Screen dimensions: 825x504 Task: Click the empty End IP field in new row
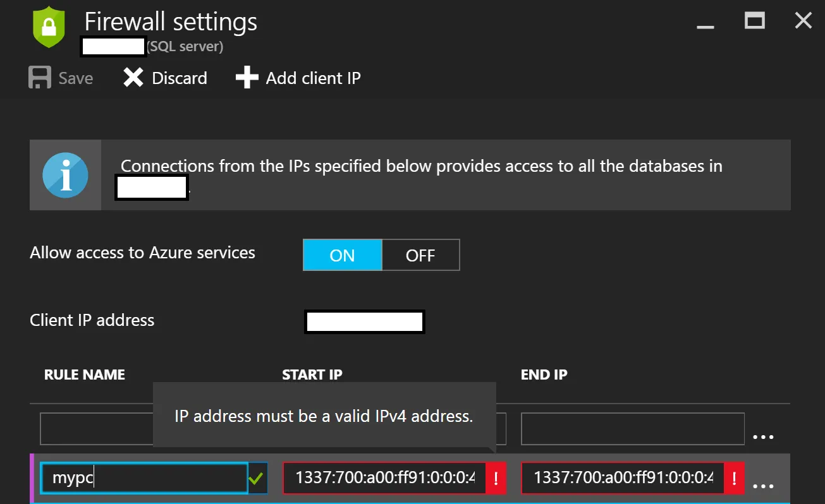(632, 429)
